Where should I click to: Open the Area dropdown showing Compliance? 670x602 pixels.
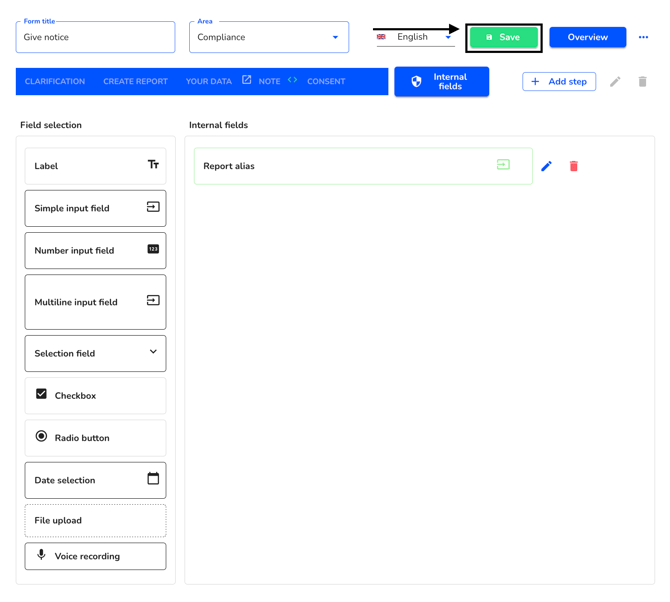pos(268,37)
